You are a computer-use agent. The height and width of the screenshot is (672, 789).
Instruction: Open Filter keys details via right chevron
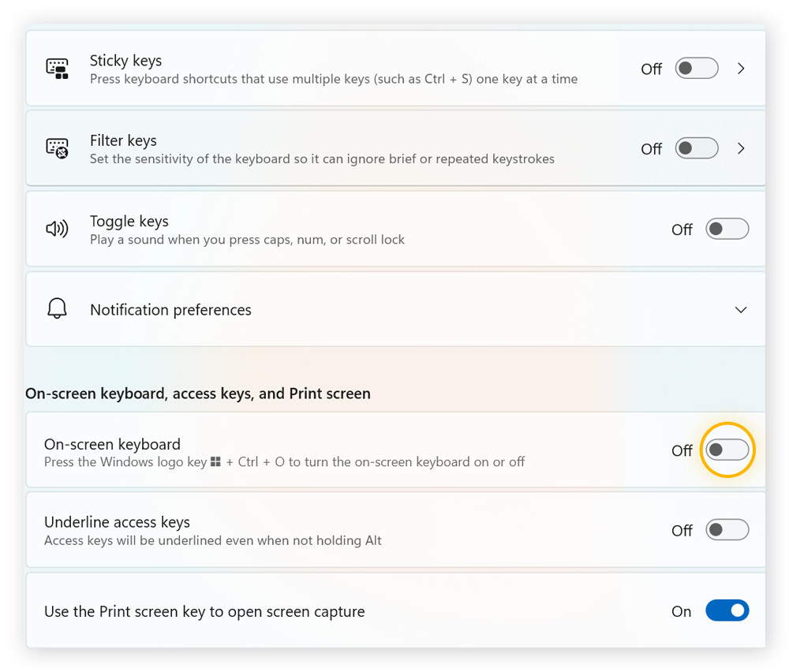pyautogui.click(x=741, y=148)
